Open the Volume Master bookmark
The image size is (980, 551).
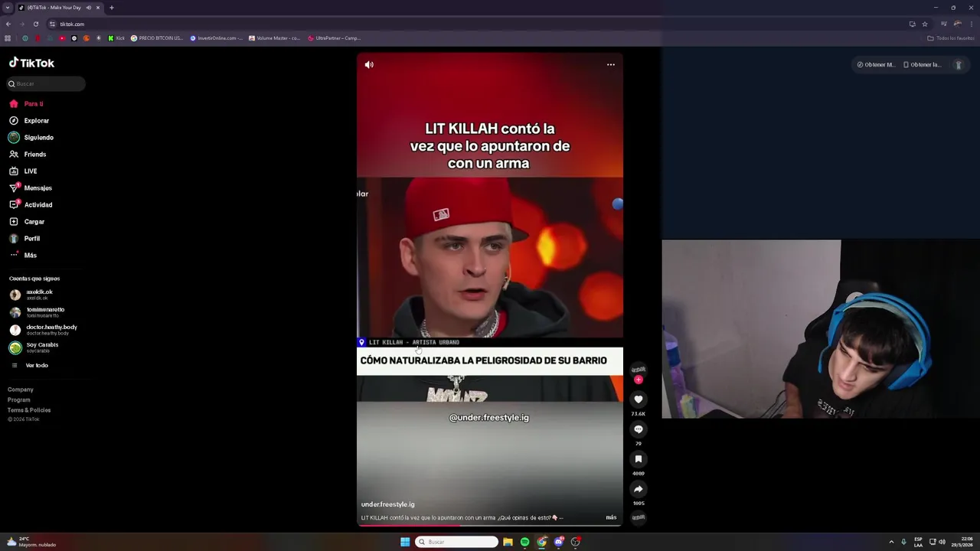coord(275,37)
